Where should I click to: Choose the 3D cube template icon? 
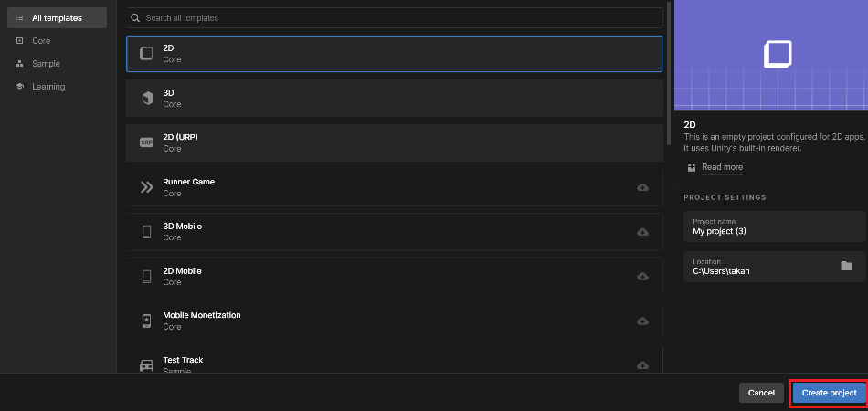tap(146, 98)
